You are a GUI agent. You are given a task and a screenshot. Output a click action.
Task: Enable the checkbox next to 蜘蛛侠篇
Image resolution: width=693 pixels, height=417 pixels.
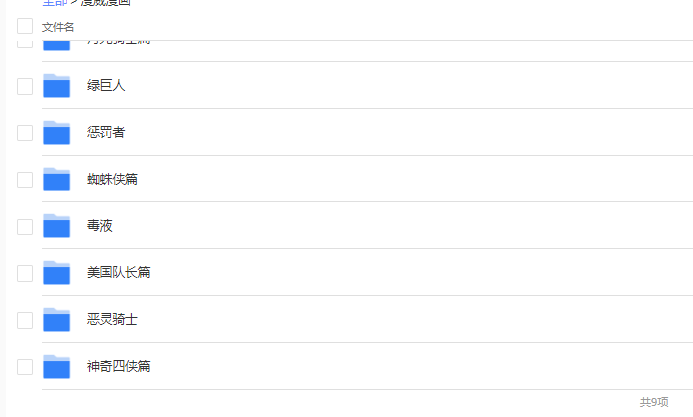[x=25, y=180]
